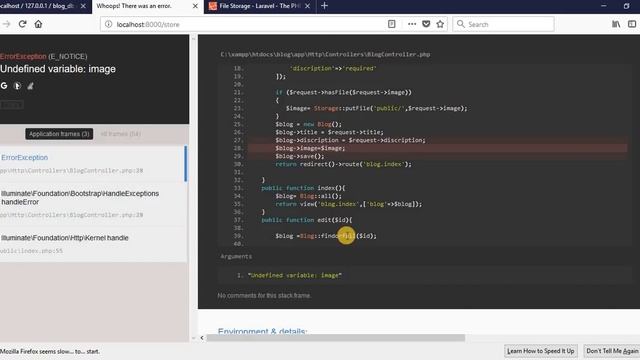Click the 'Environment & details:' heading

262,331
